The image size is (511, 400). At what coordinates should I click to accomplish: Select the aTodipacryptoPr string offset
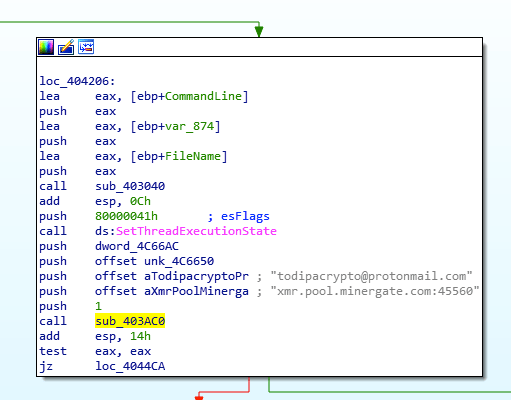pyautogui.click(x=196, y=276)
